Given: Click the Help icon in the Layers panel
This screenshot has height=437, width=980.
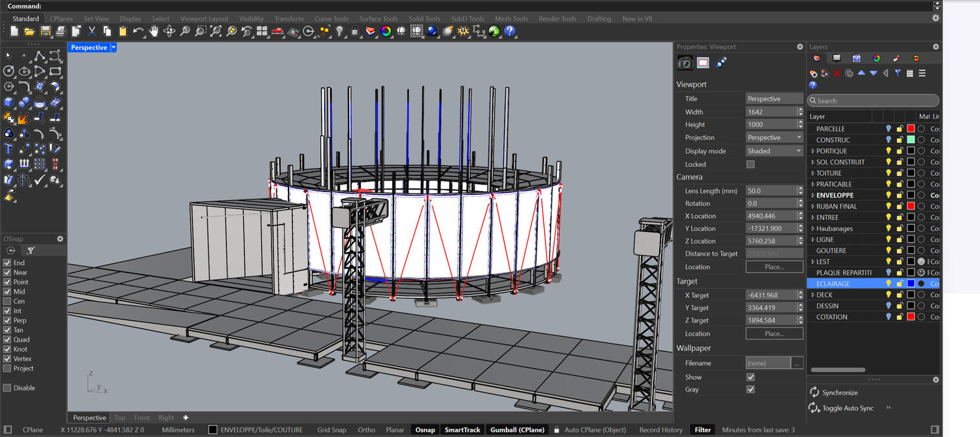Looking at the screenshot, I should click(813, 85).
